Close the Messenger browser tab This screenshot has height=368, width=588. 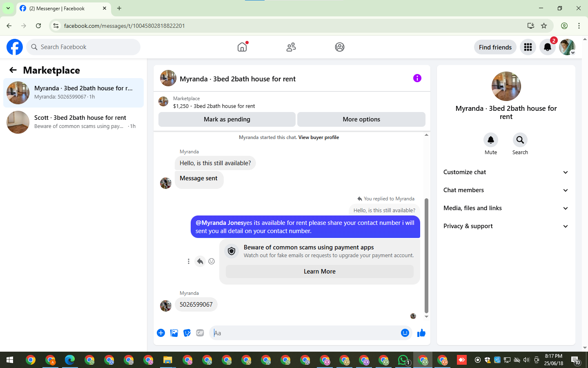105,8
